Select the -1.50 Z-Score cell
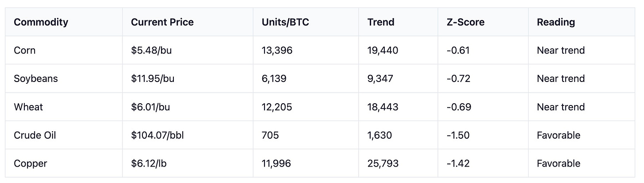Screen dimensions: 644x183 pyautogui.click(x=458, y=135)
